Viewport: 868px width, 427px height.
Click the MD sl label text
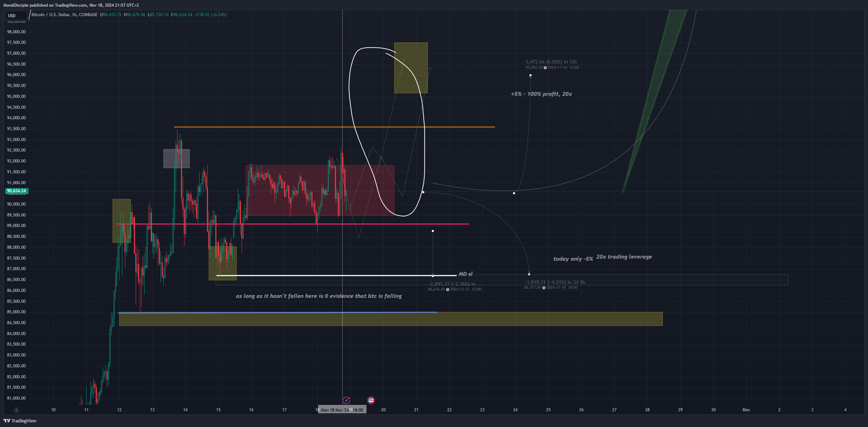click(x=465, y=274)
